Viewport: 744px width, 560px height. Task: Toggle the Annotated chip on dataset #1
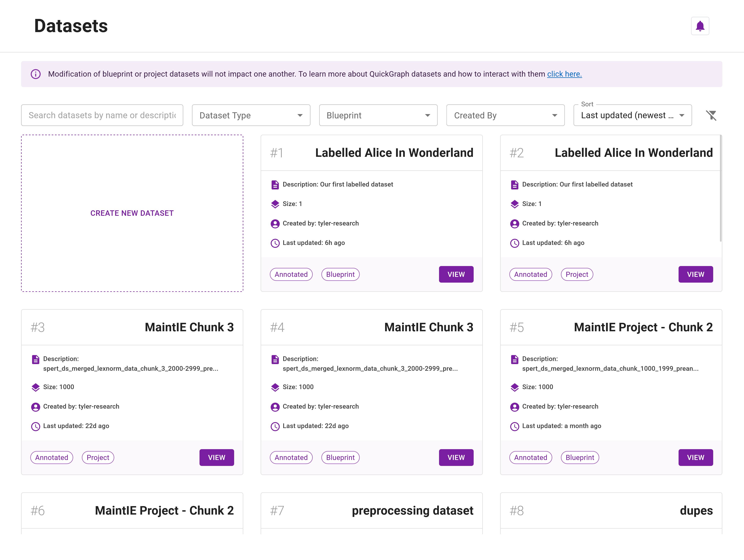coord(291,274)
